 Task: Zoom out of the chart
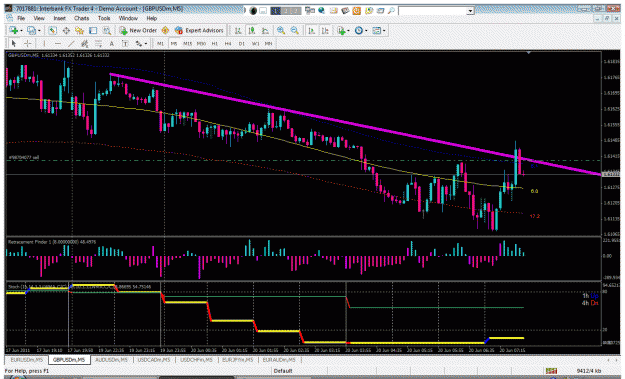coord(295,30)
